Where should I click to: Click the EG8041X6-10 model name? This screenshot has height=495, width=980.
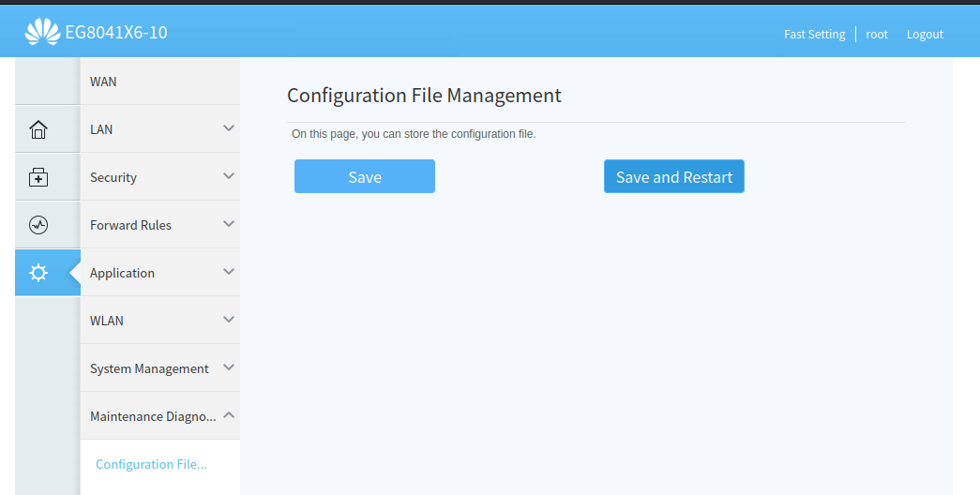116,33
